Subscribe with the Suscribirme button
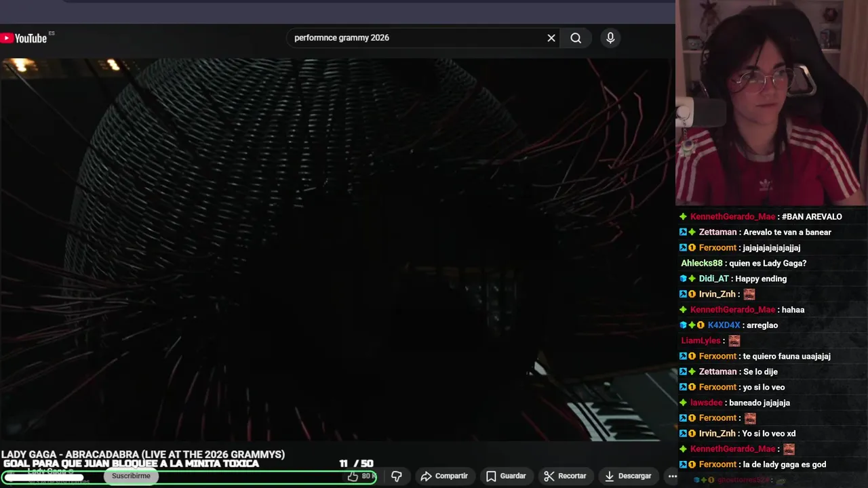The width and height of the screenshot is (868, 488). (x=131, y=476)
